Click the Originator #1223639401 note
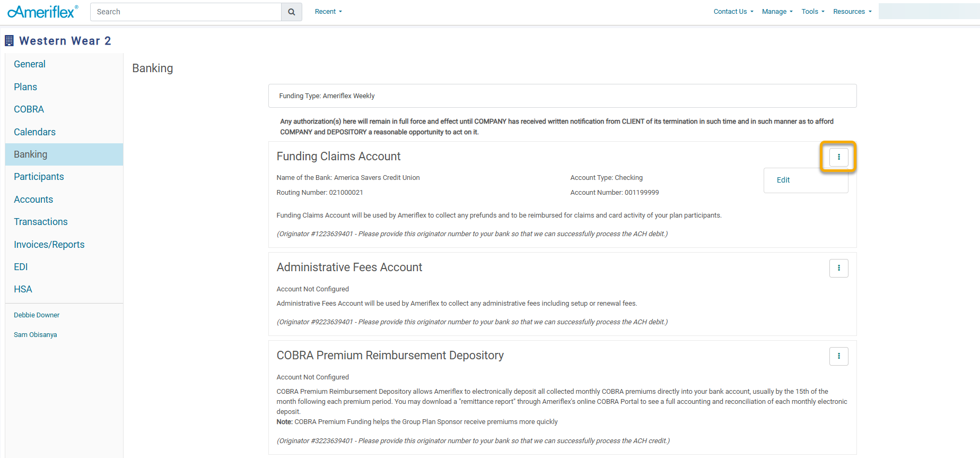The height and width of the screenshot is (458, 980). click(472, 234)
